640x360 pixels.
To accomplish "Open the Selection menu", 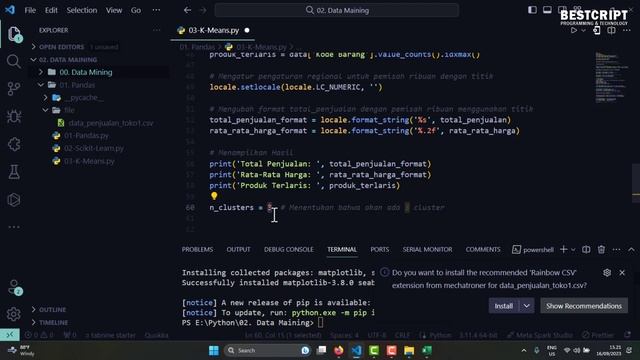I will pyautogui.click(x=82, y=10).
